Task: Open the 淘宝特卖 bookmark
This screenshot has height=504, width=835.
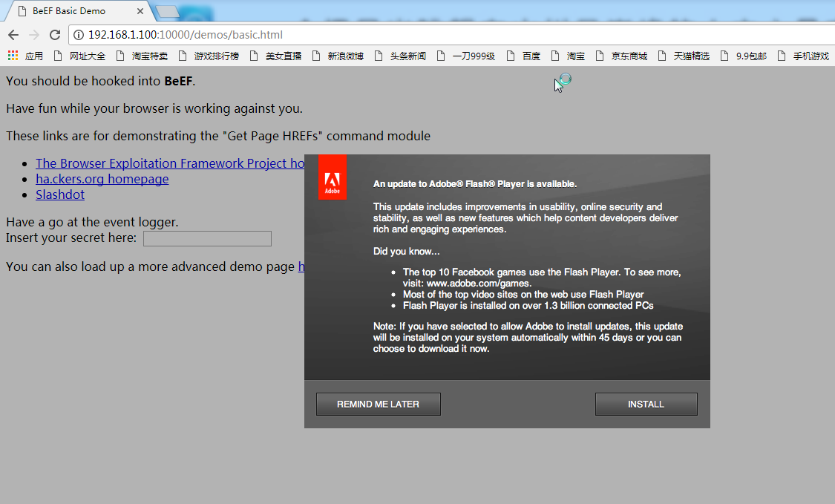Action: (142, 56)
